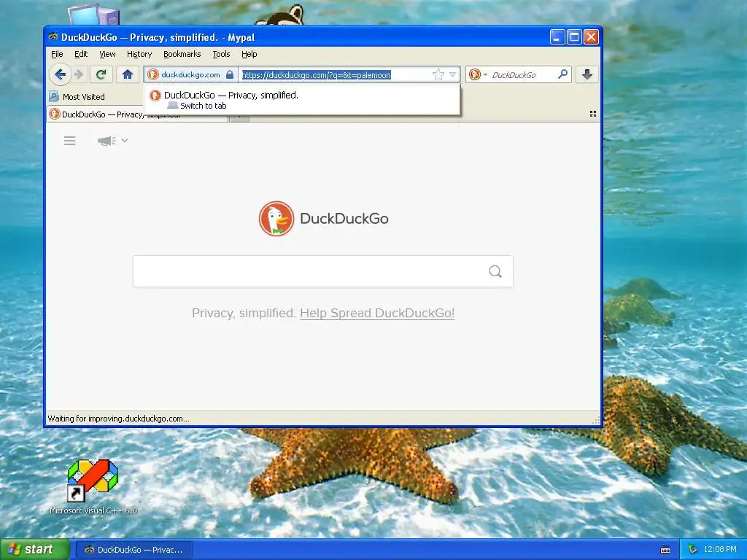Select the DuckDuckGo Switch to tab suggestion

(x=302, y=100)
